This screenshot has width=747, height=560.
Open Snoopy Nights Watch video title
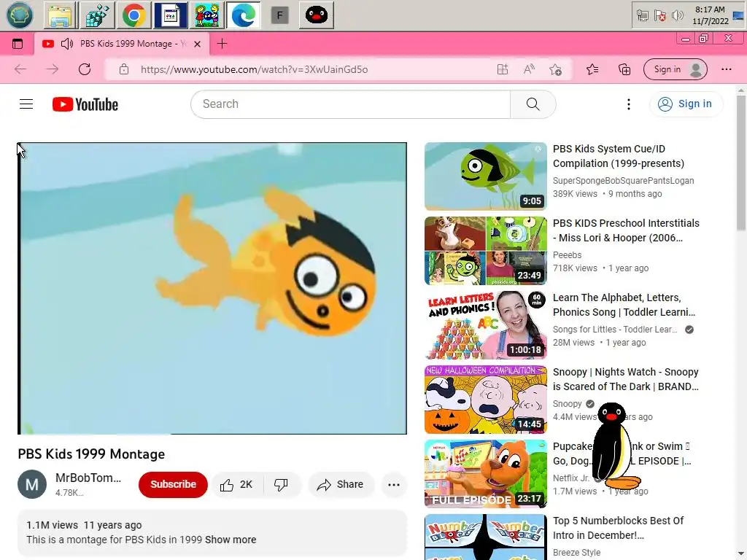[625, 379]
